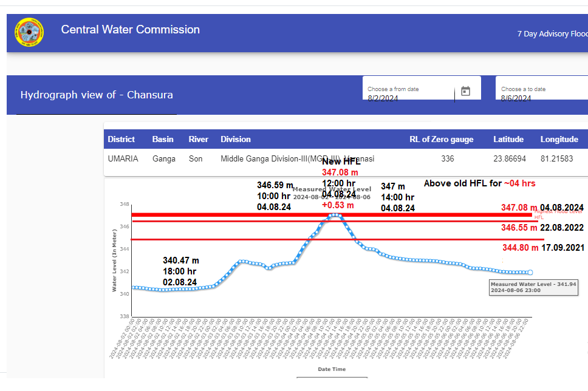The height and width of the screenshot is (391, 588).
Task: Select the UMARIA district cell
Action: pos(123,159)
